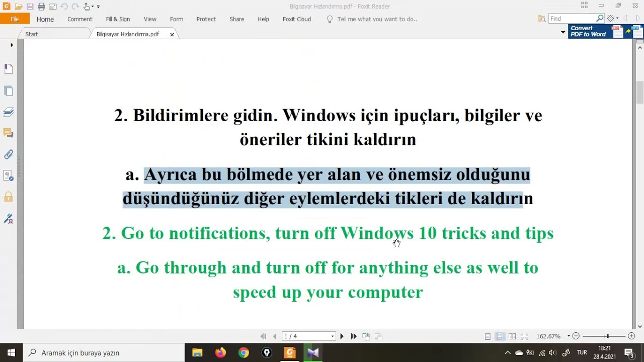Open the Windows notification center icon
Image resolution: width=644 pixels, height=362 pixels.
pos(629,353)
